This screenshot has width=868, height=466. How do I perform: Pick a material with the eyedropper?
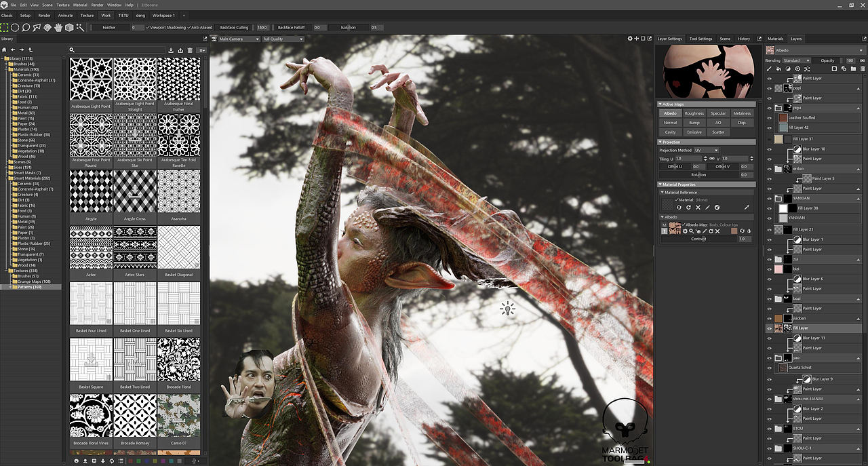coord(747,207)
